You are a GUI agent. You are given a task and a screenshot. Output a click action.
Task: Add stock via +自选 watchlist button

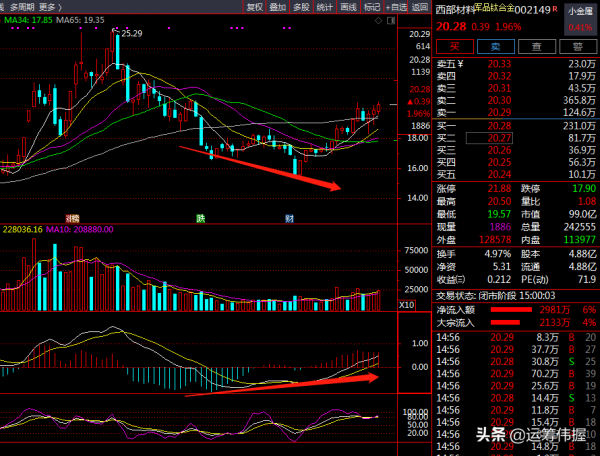396,7
